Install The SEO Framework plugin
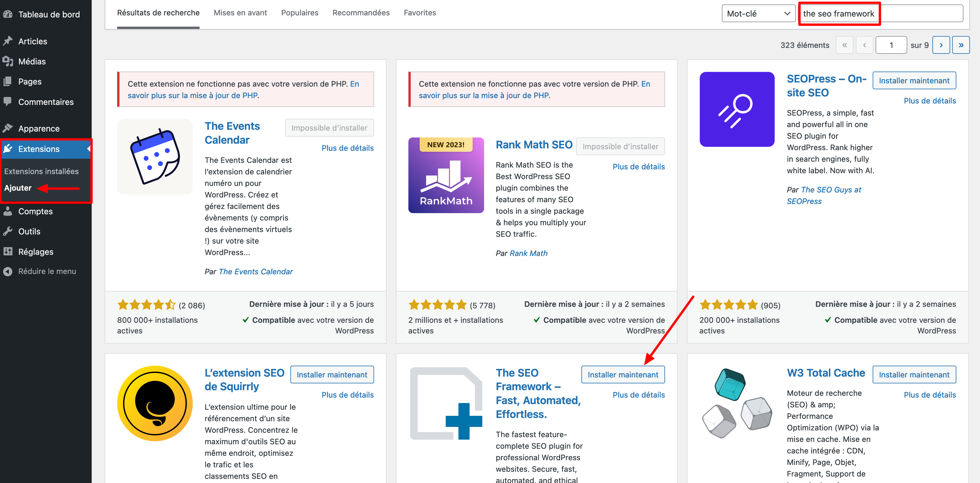Viewport: 980px width, 483px height. point(623,374)
